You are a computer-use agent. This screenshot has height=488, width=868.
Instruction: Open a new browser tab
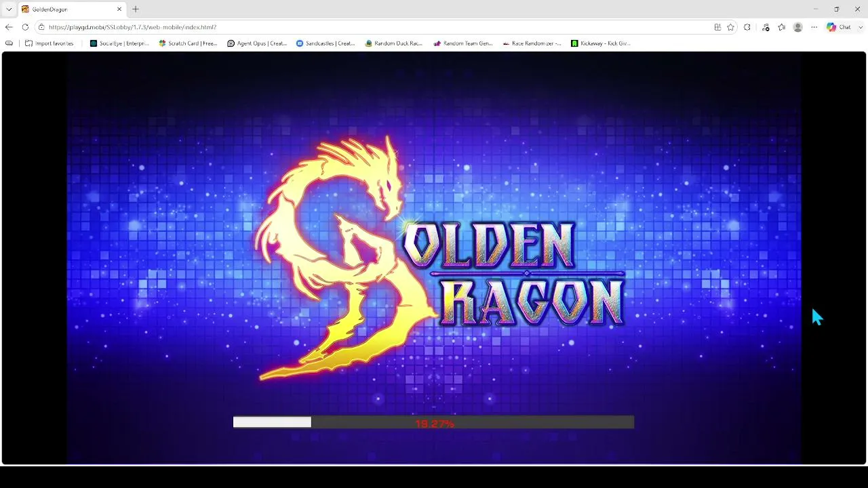point(136,9)
